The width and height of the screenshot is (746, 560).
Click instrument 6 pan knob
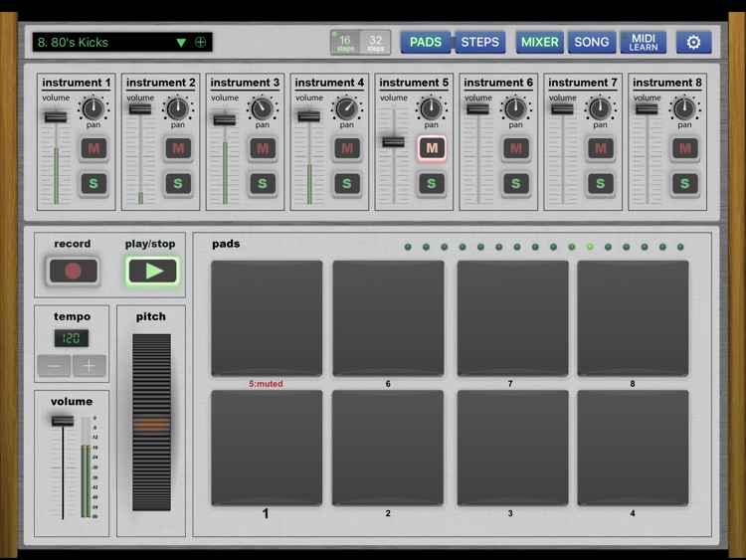515,109
